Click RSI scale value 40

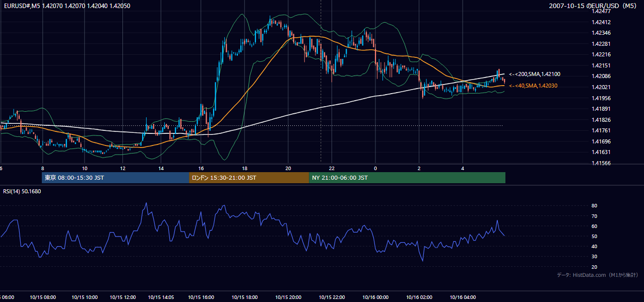[595, 246]
